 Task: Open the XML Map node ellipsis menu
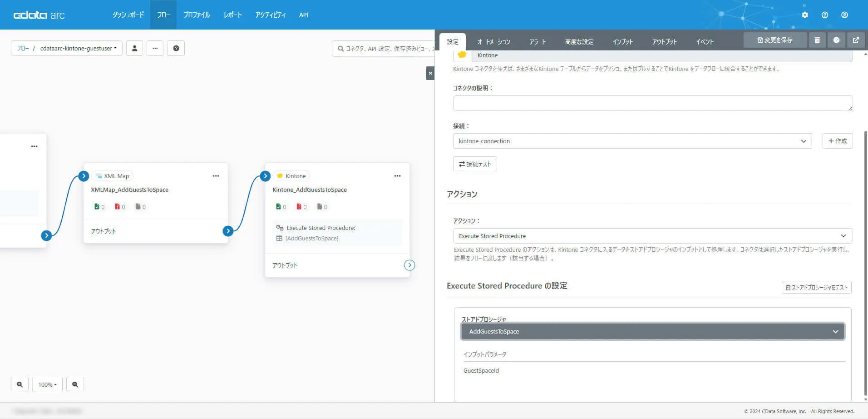tap(216, 176)
